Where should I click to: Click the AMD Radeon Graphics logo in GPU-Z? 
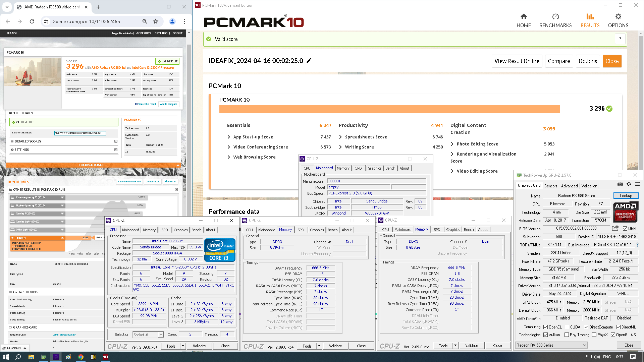point(625,212)
